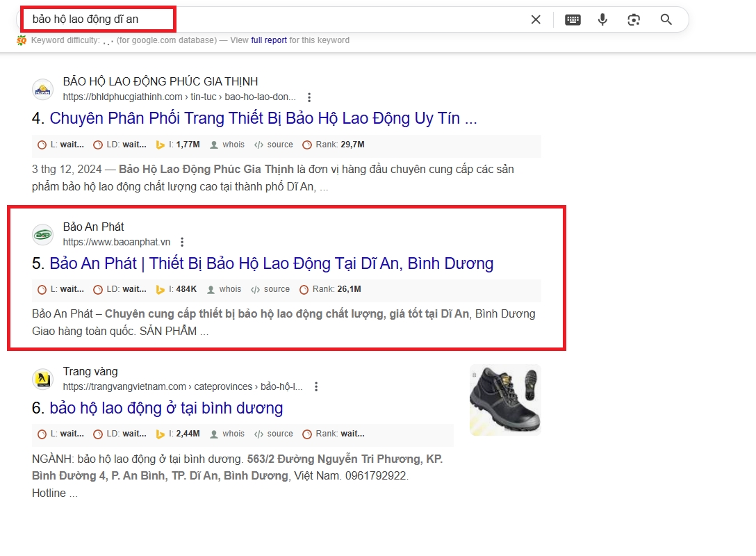View source link for Trang vàng result
The height and width of the screenshot is (556, 756).
(273, 434)
